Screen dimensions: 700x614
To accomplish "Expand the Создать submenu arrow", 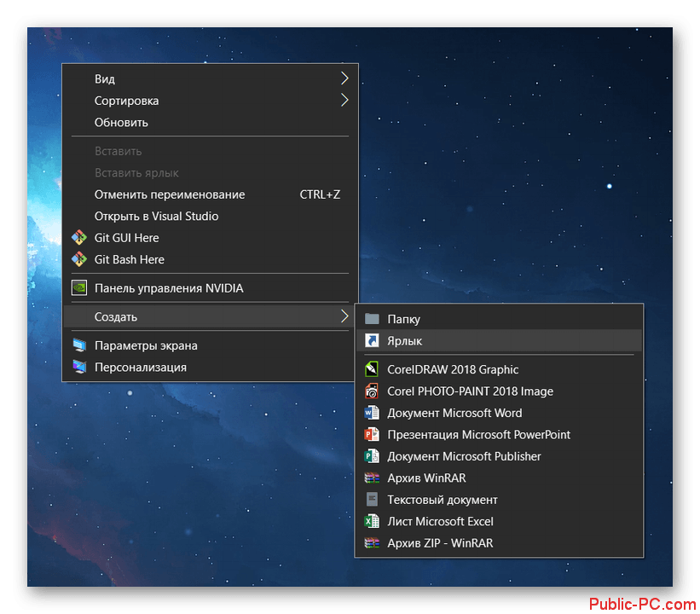I will (344, 316).
